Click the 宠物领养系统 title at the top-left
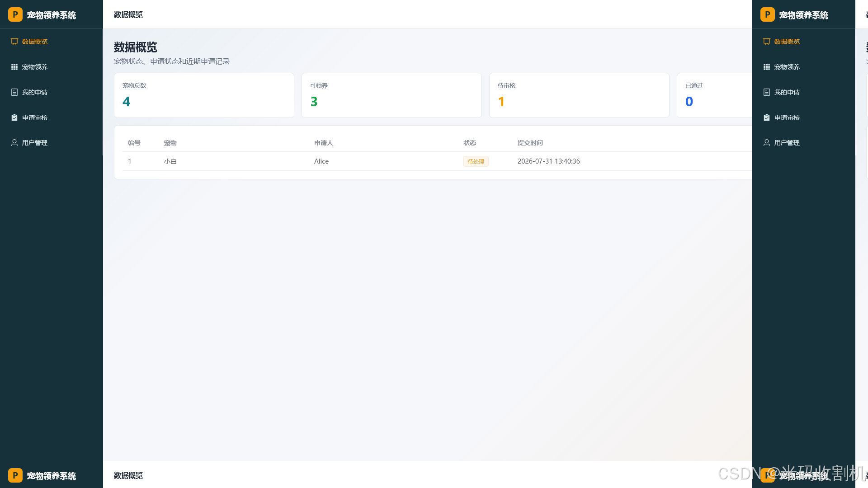Viewport: 868px width, 488px height. click(x=52, y=15)
